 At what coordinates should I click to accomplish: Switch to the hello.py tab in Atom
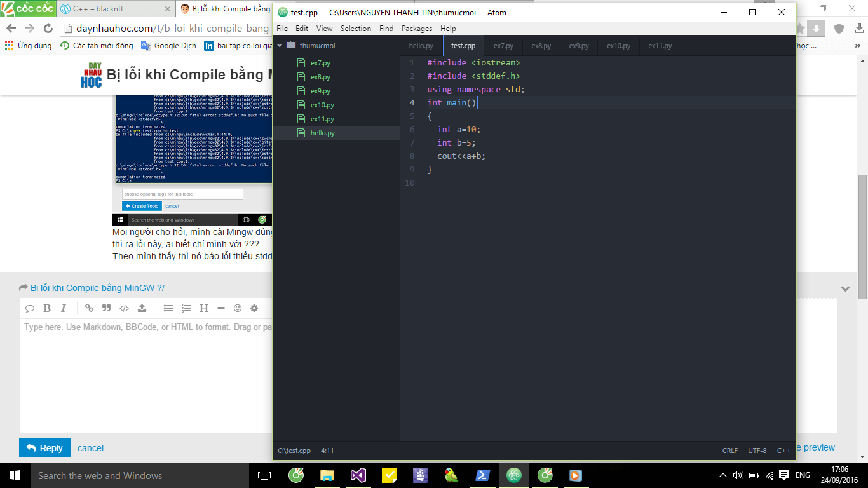coord(421,46)
